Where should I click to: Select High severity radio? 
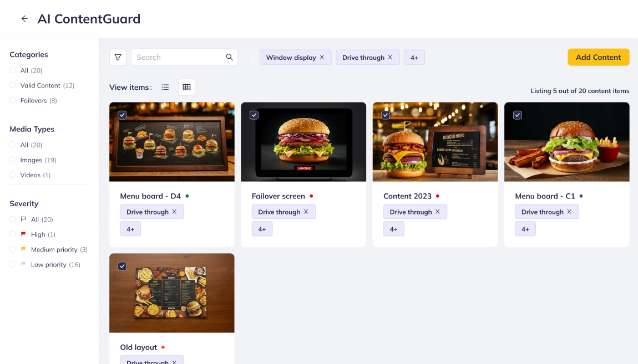(13, 234)
